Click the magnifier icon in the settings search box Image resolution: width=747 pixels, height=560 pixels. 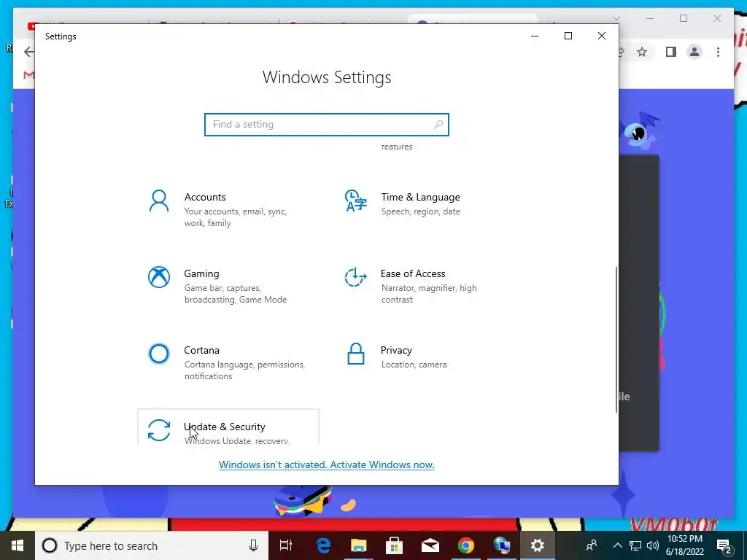[x=438, y=124]
